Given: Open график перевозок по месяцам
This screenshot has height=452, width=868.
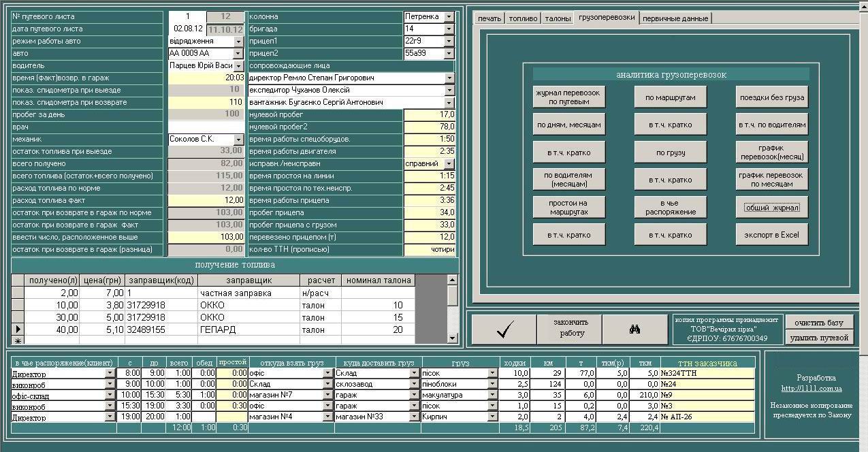Looking at the screenshot, I should click(771, 180).
